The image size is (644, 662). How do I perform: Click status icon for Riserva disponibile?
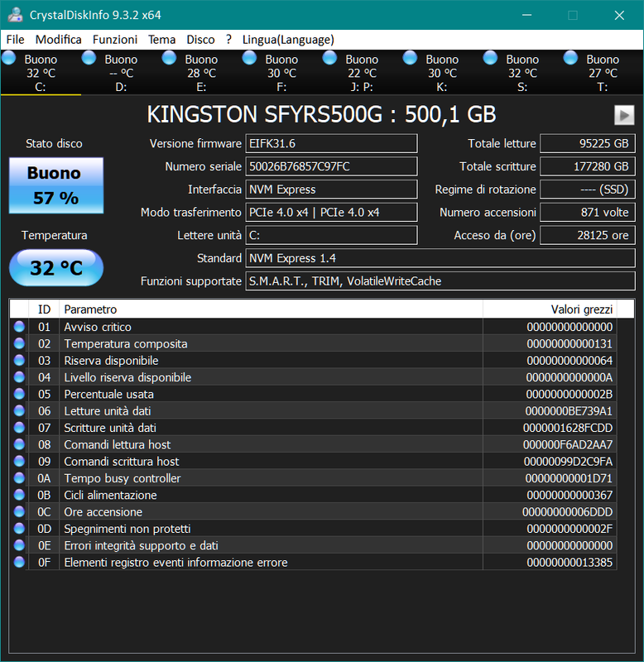click(x=19, y=361)
